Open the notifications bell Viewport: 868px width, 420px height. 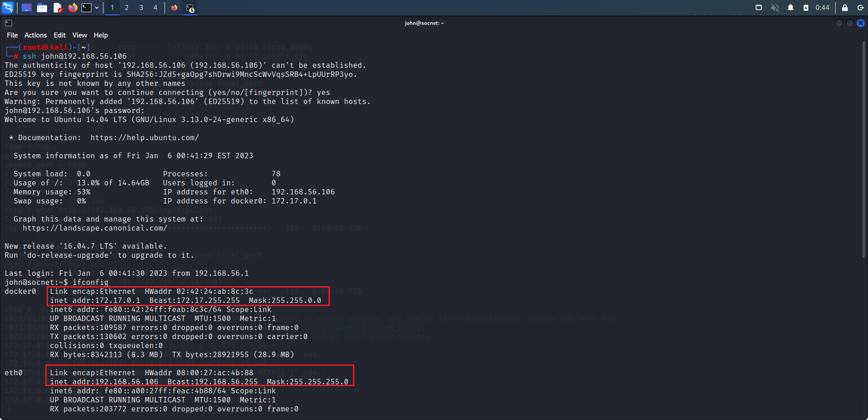tap(791, 8)
